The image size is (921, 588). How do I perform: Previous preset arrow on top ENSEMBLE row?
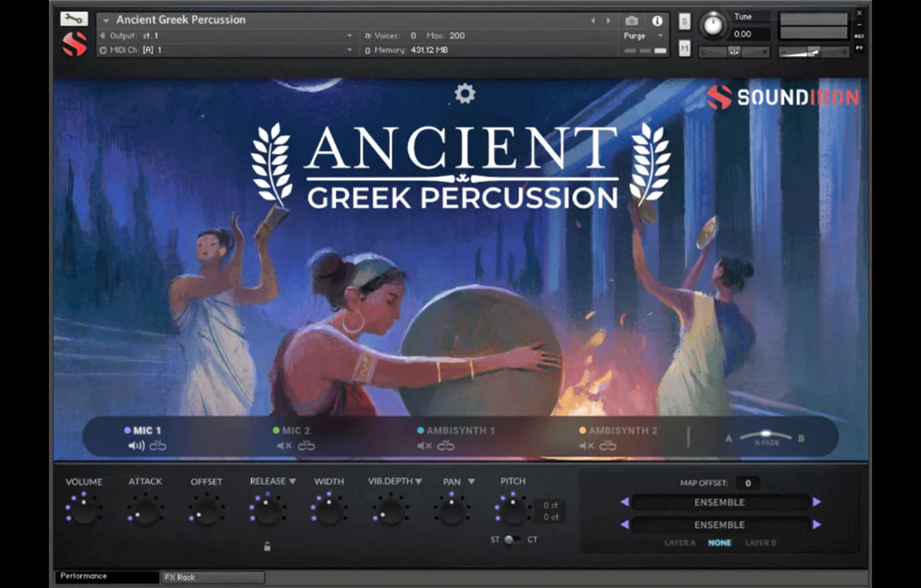[x=625, y=502]
